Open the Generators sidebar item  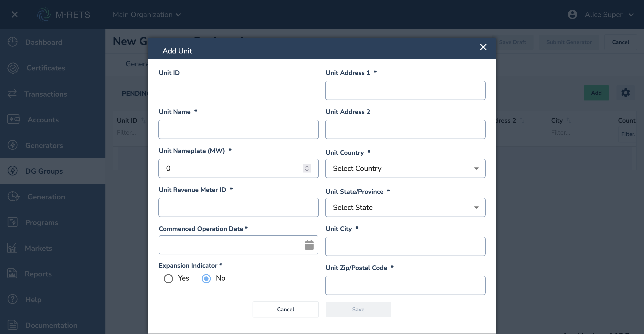coord(44,145)
